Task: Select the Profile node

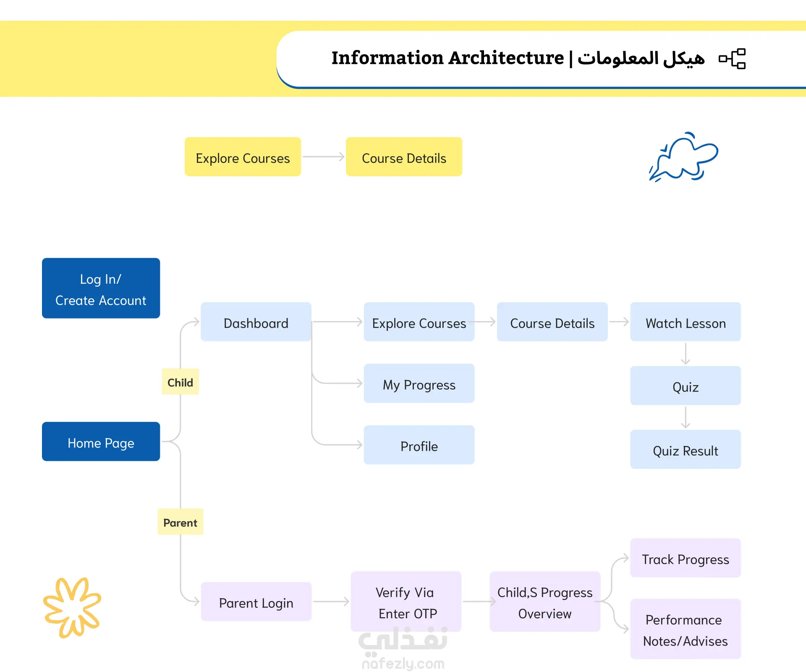Action: click(419, 445)
